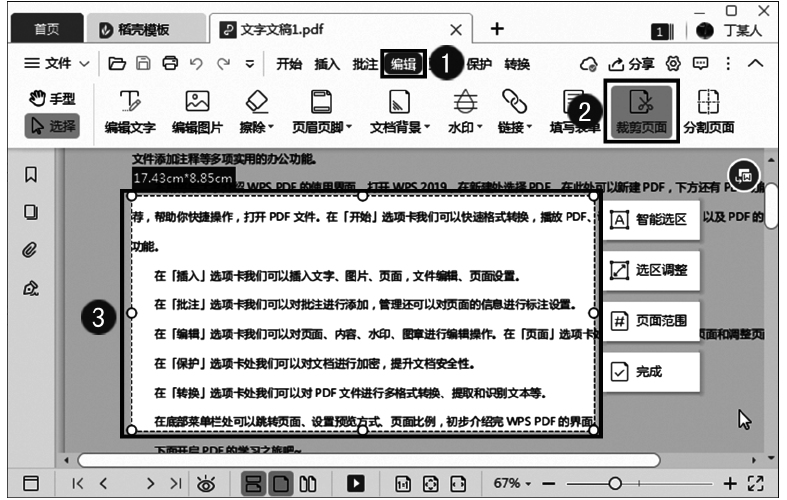
Task: Open the 页眉页脚 header footer dropdown
Action: (x=321, y=110)
